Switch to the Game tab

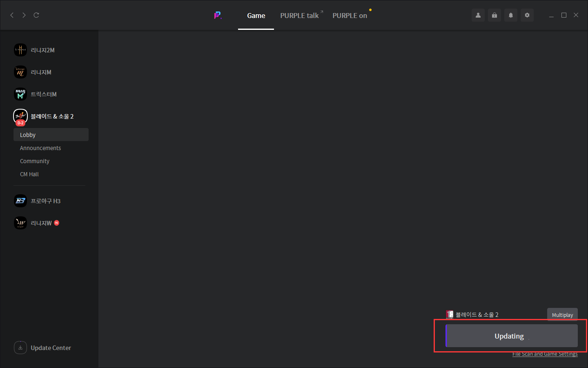(256, 16)
